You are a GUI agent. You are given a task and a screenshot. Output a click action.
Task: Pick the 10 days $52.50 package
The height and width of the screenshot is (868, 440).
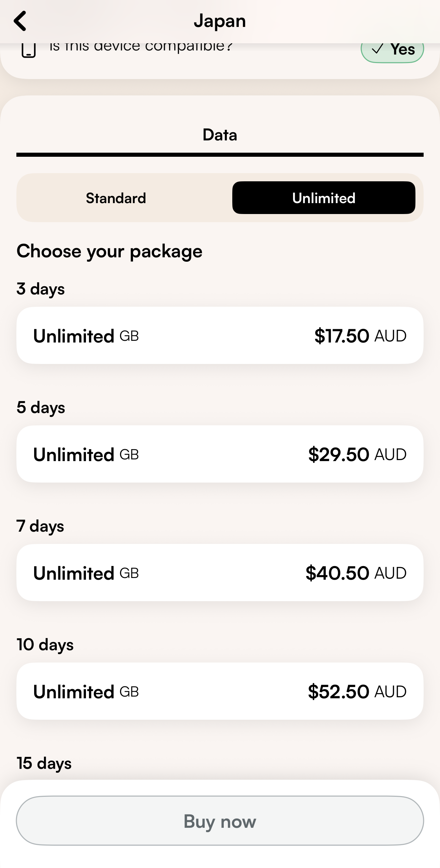tap(220, 691)
